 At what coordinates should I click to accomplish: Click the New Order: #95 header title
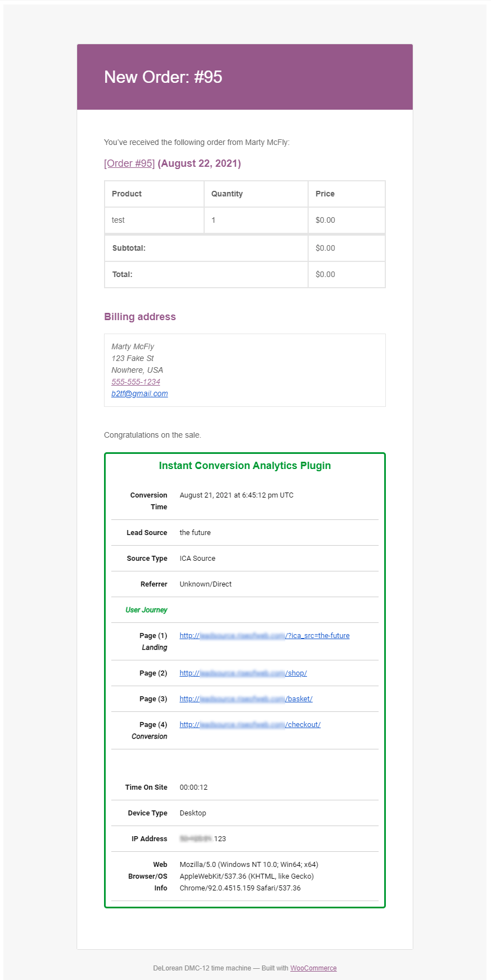pos(163,77)
